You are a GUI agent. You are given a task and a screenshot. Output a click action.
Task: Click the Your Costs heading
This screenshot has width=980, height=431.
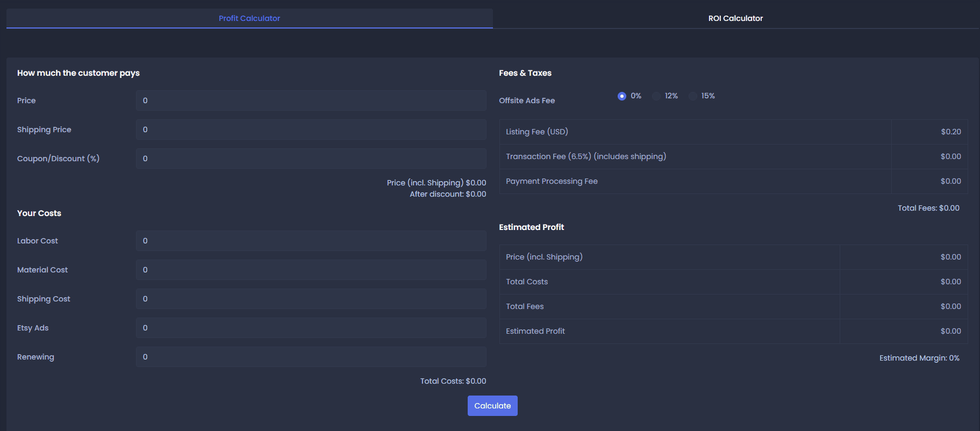(x=39, y=213)
